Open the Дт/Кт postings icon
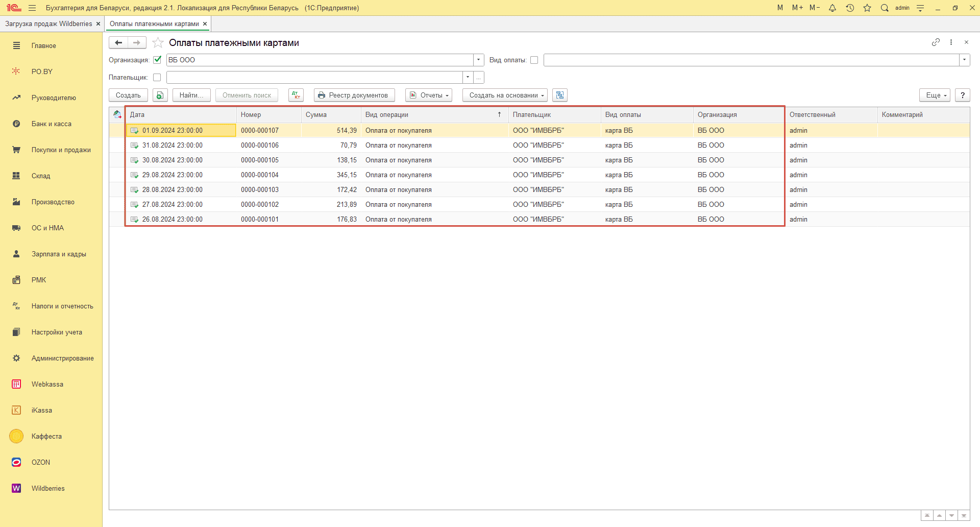This screenshot has height=527, width=980. pyautogui.click(x=296, y=95)
